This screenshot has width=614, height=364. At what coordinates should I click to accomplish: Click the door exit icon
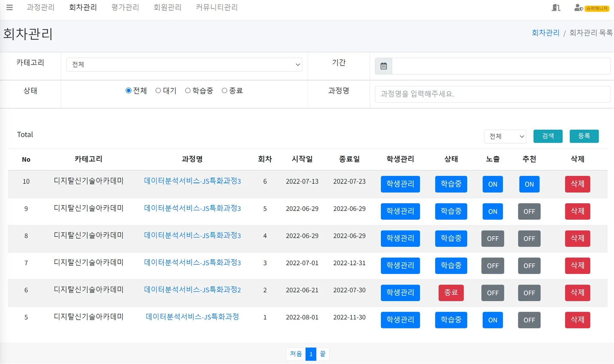556,7
